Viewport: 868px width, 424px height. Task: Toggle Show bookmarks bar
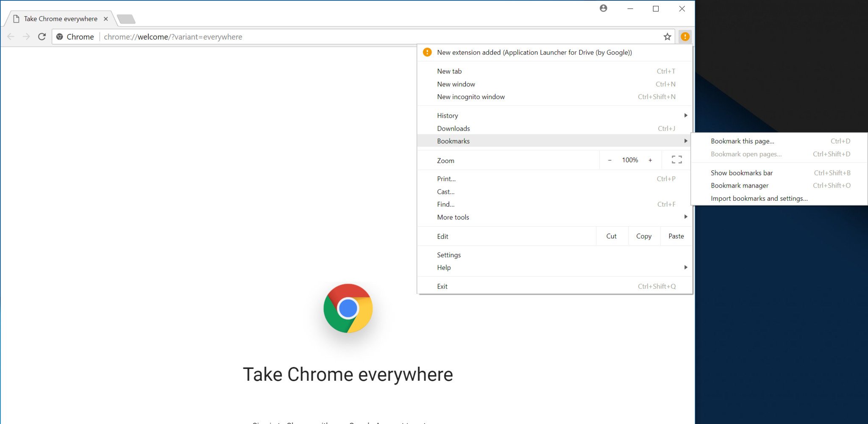tap(780, 173)
